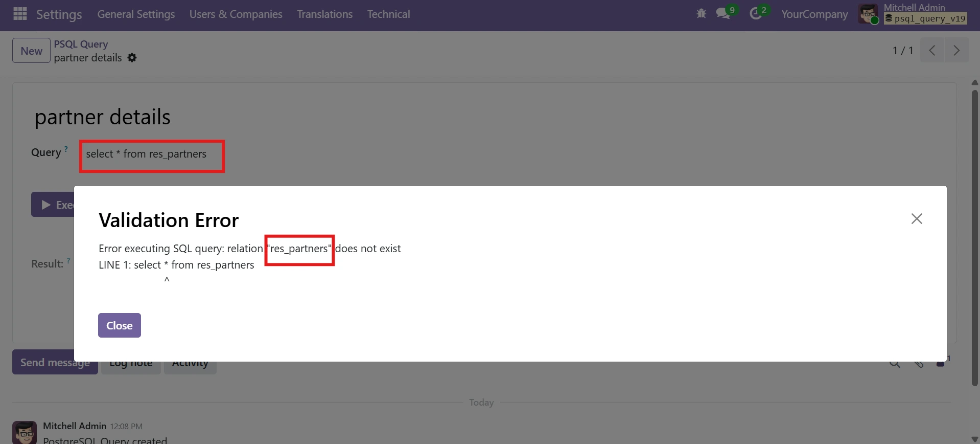Open Translations menu
Image resolution: width=980 pixels, height=444 pixels.
pyautogui.click(x=324, y=14)
